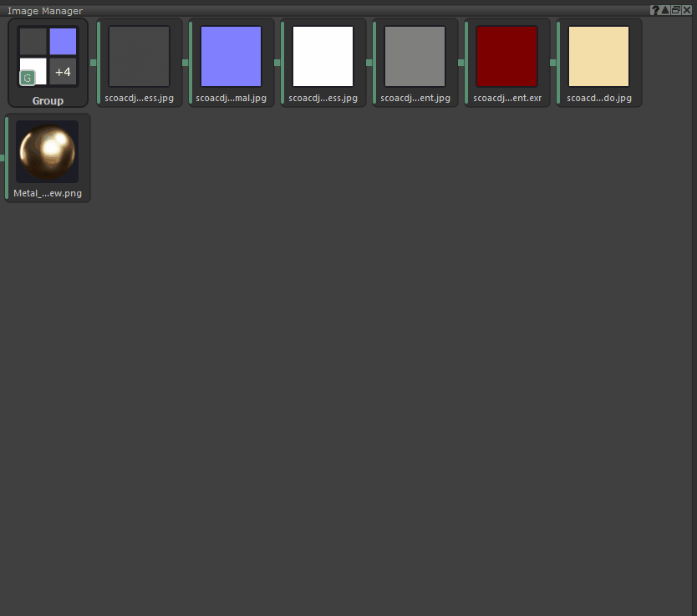Click the scoacdj...mal.jpg filename label
Screen dimensions: 697x616
point(231,99)
